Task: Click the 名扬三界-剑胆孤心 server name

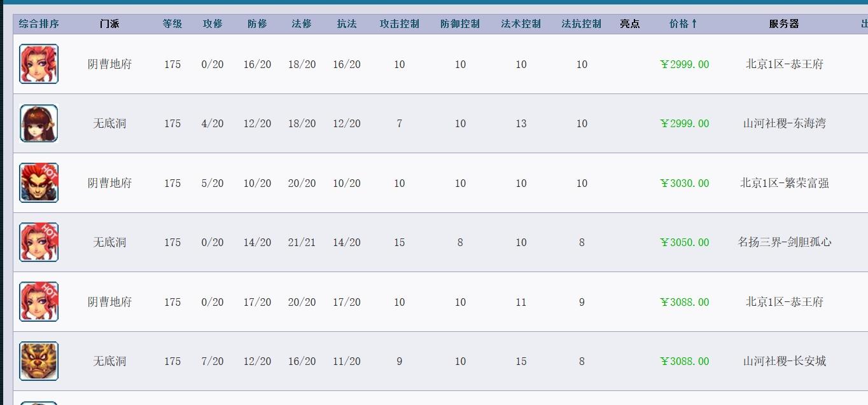Action: point(784,242)
